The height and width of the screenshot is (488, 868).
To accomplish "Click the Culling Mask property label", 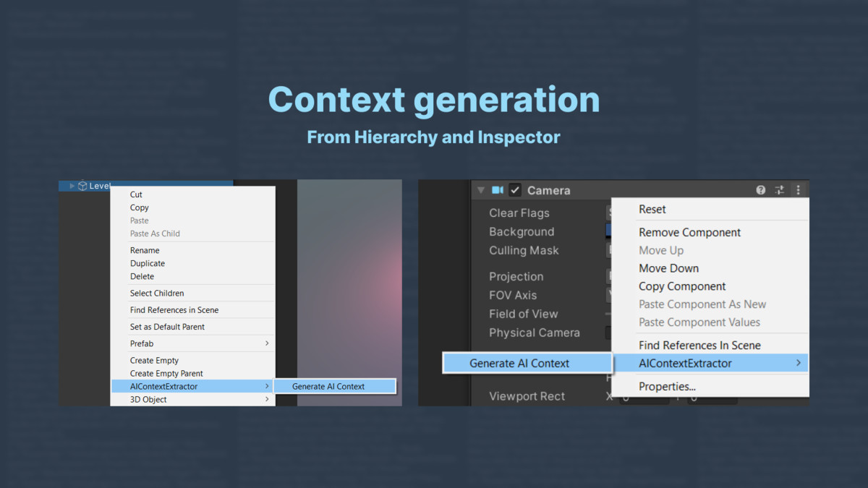I will pos(524,250).
